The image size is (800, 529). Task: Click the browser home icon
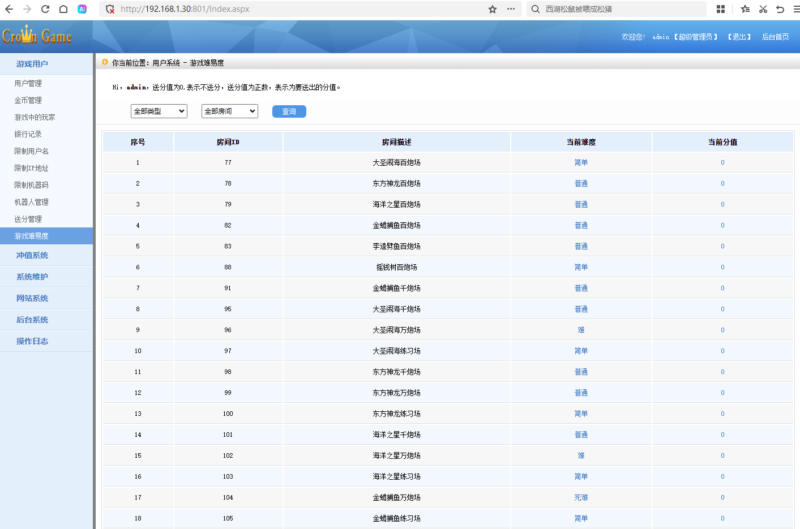pos(63,9)
